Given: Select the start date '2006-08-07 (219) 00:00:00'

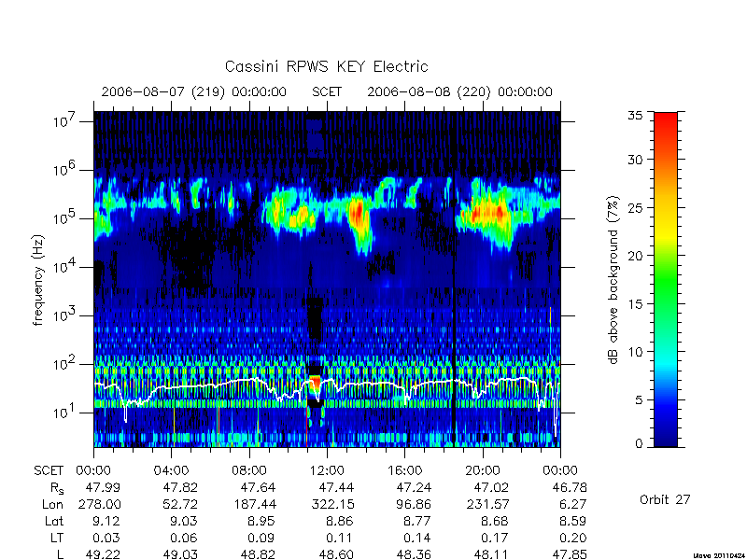Looking at the screenshot, I should (194, 91).
